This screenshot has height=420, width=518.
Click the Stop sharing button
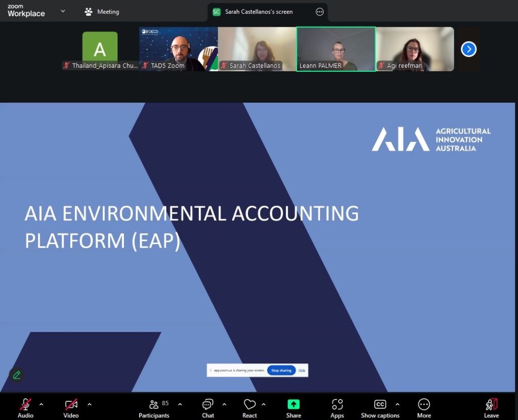(281, 370)
